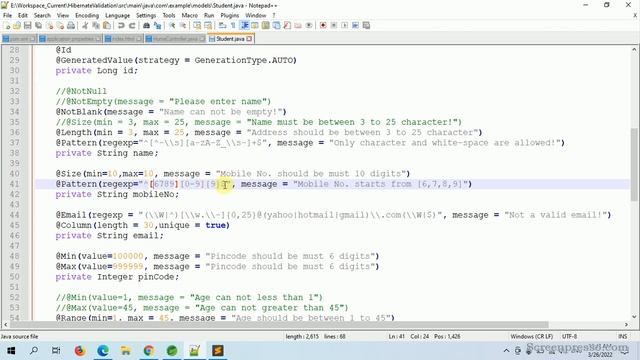The image size is (640, 360).
Task: Run macro multiple times icon
Action: point(356,25)
